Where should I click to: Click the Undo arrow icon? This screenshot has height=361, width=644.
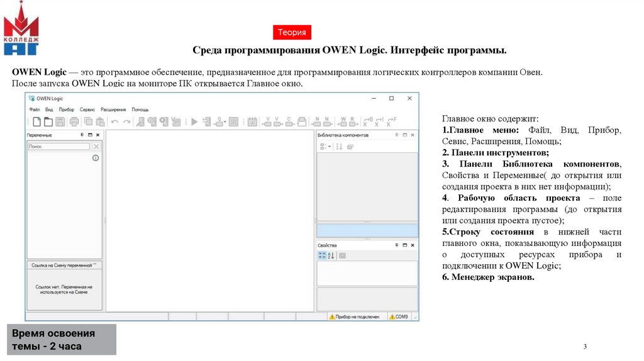pos(115,122)
